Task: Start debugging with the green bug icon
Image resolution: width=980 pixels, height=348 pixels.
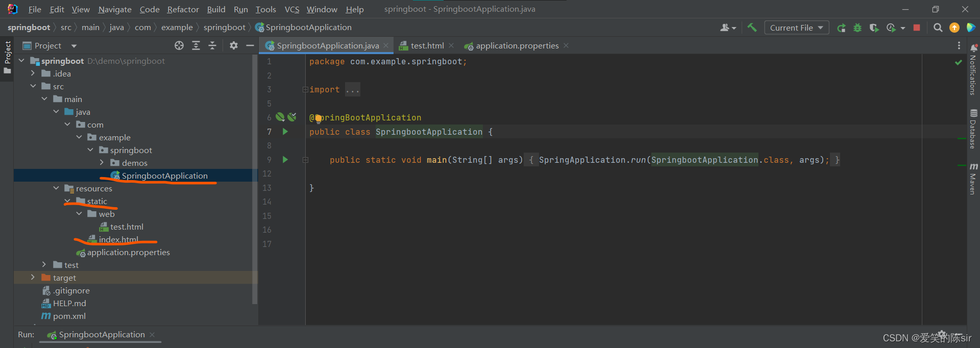Action: click(x=857, y=28)
